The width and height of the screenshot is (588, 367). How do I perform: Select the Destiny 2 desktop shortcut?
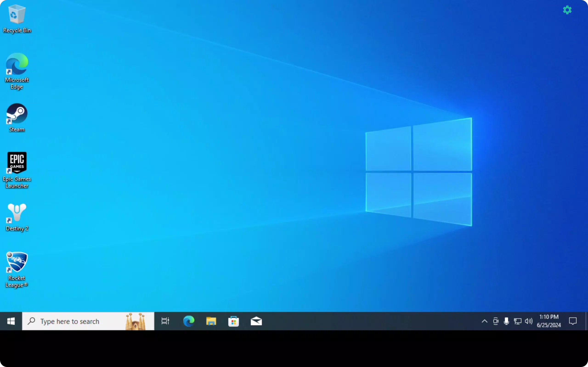click(17, 217)
